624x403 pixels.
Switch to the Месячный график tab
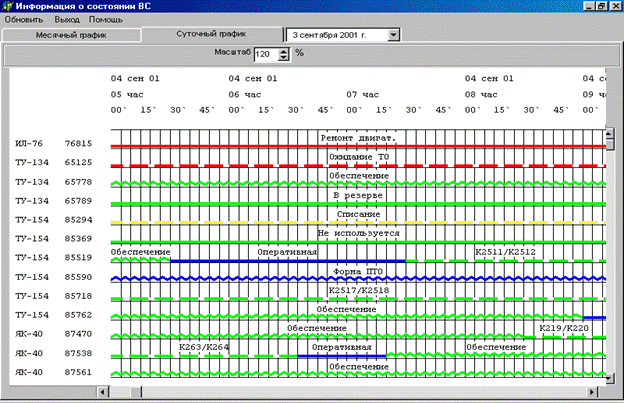point(71,35)
